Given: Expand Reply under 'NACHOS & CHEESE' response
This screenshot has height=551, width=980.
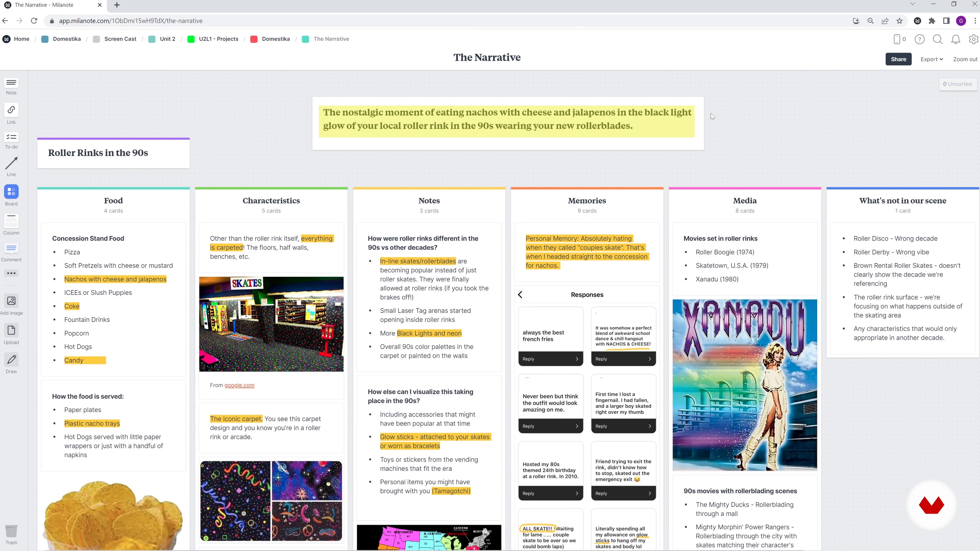Looking at the screenshot, I should click(x=623, y=359).
